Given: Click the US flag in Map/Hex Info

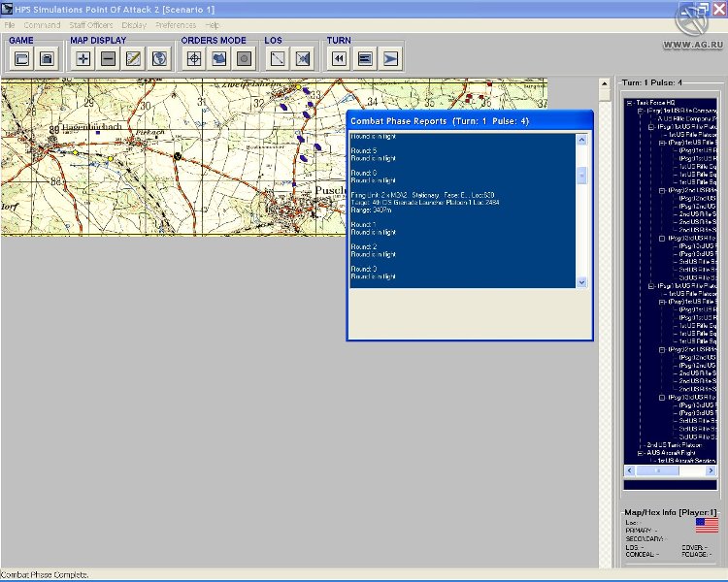Looking at the screenshot, I should [x=707, y=525].
